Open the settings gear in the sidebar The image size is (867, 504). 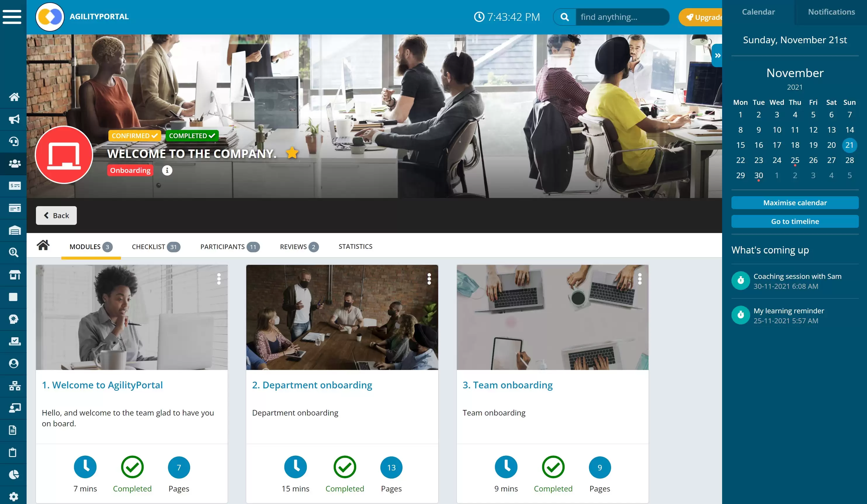(x=14, y=496)
